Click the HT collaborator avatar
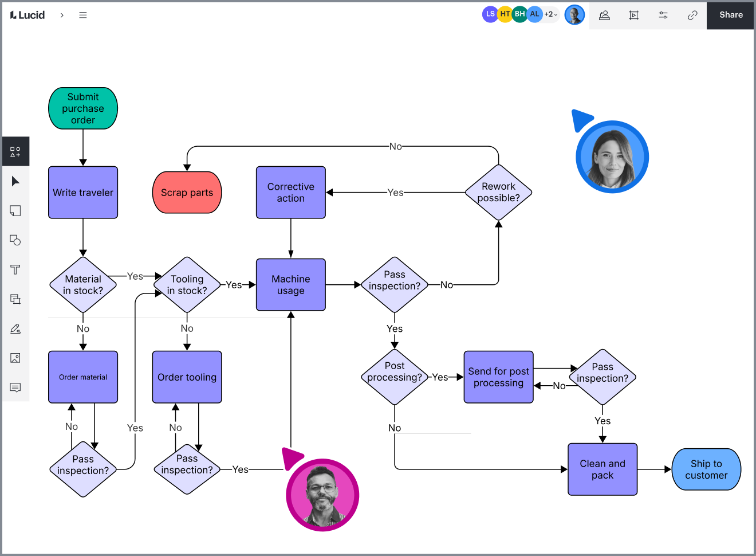Viewport: 756px width, 556px height. (505, 14)
